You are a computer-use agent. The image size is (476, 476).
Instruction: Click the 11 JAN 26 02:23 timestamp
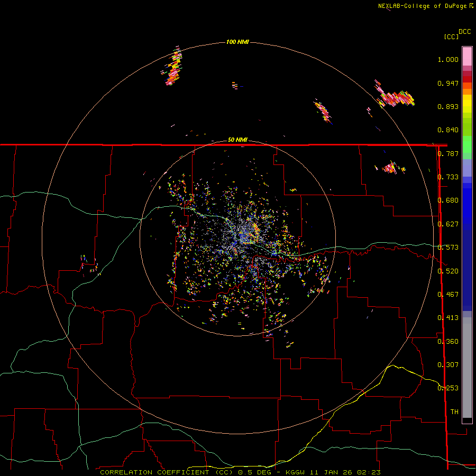[x=345, y=472]
